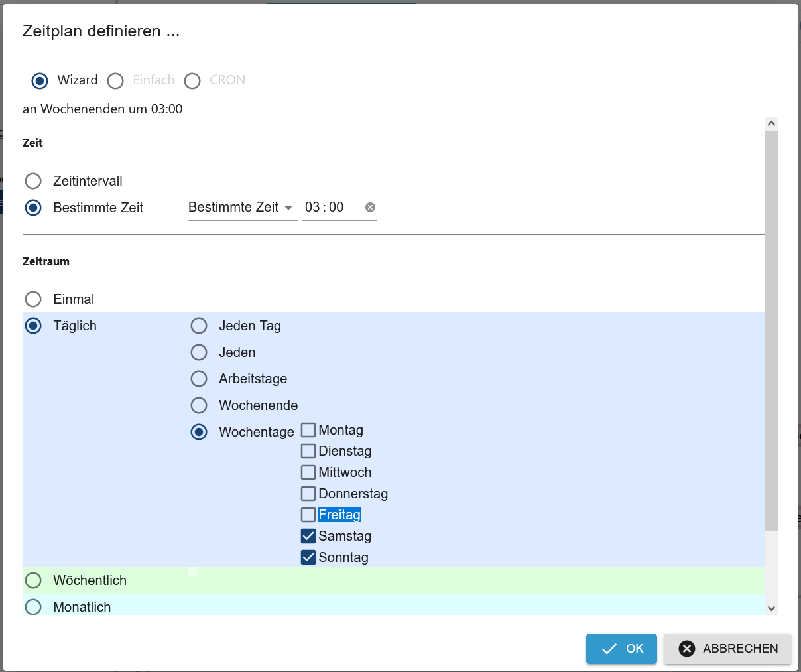Click the 'Zeitplan definieren ...' dialog title

(x=101, y=31)
